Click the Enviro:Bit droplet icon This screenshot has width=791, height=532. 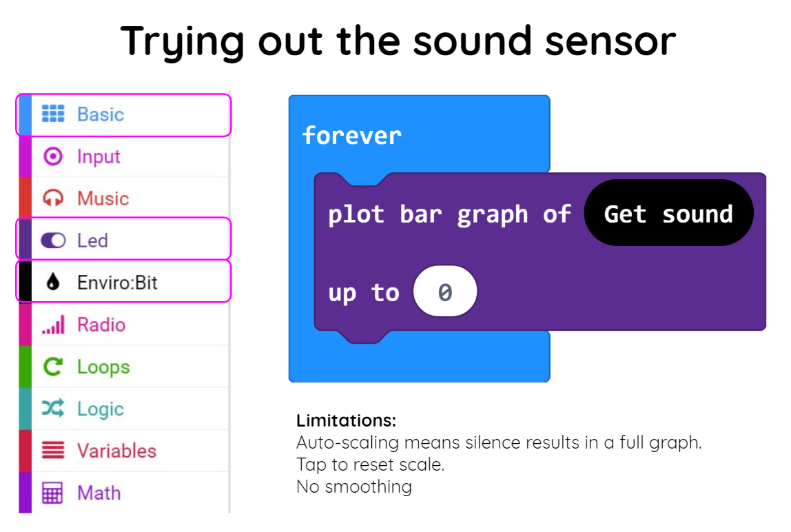pyautogui.click(x=53, y=282)
